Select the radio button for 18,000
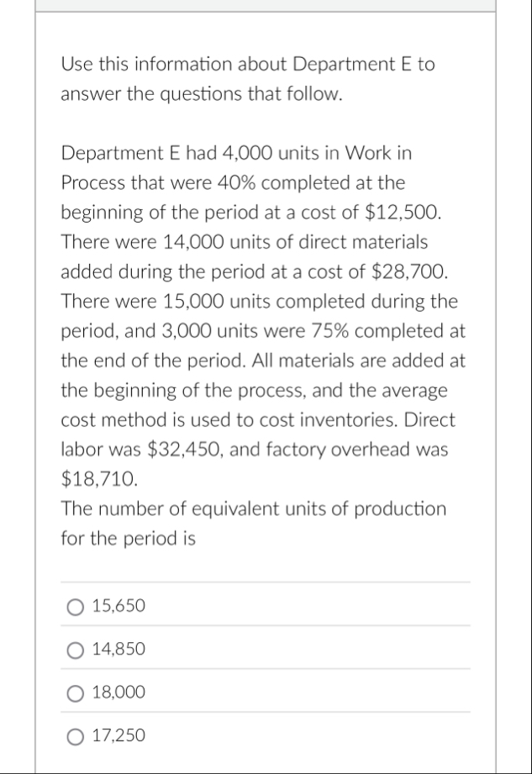This screenshot has height=774, width=532. point(76,692)
